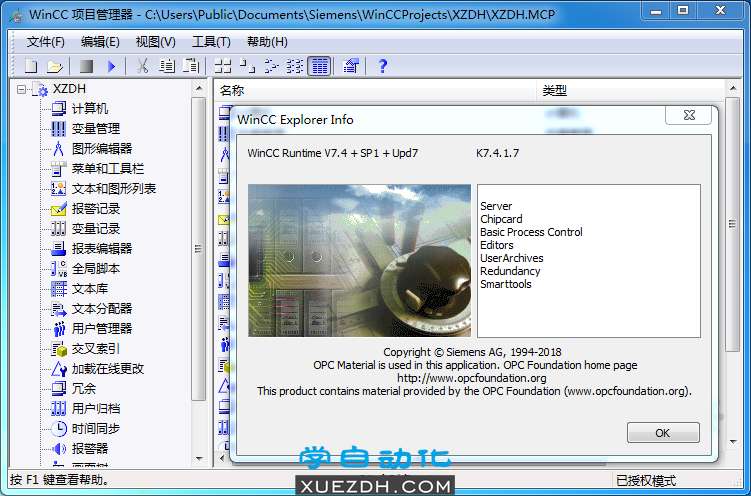
Task: Select the 文本库 icon
Action: point(58,289)
